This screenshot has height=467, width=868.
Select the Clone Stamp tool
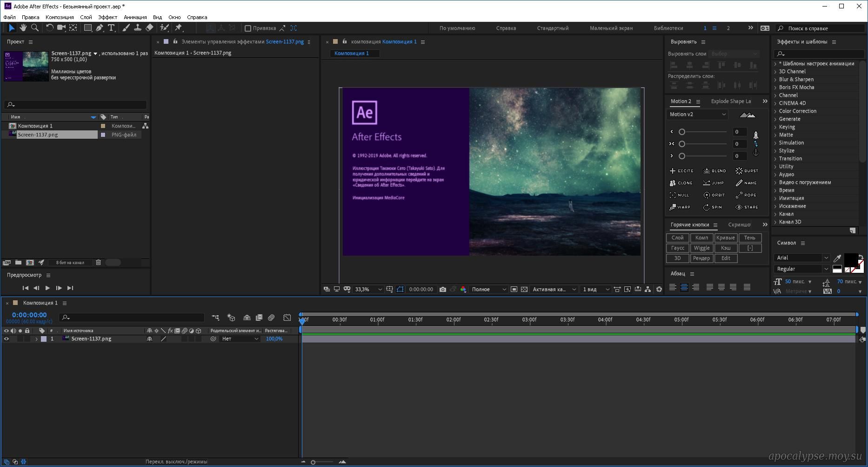138,28
